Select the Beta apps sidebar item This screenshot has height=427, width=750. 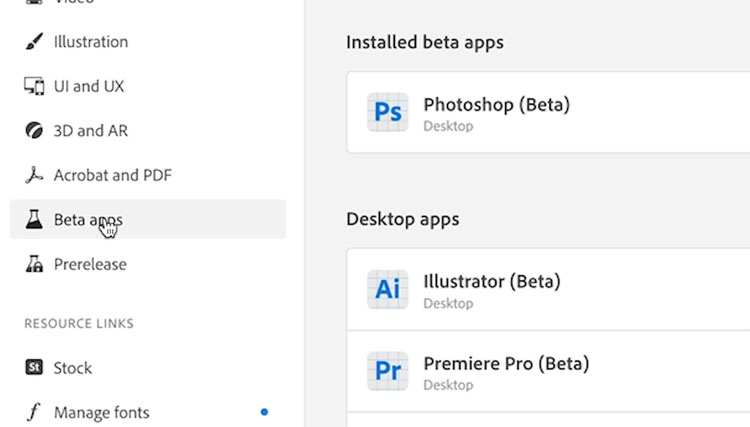pos(148,219)
